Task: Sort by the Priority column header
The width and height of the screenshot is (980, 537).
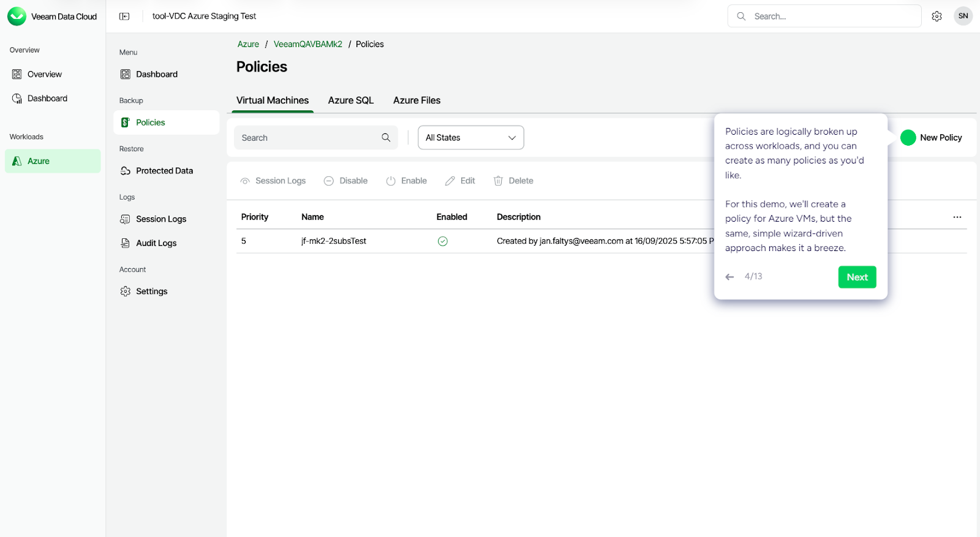Action: 255,217
